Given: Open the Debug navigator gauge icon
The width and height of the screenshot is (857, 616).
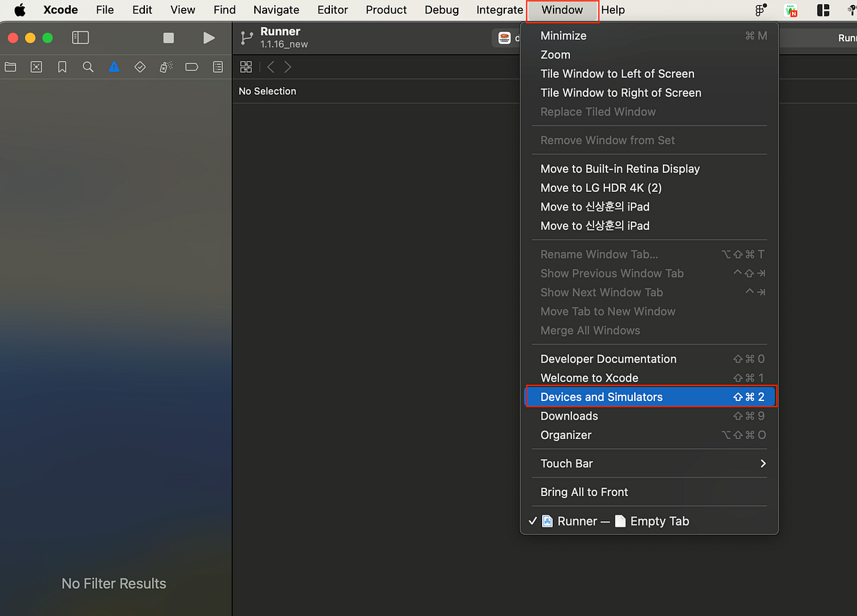Looking at the screenshot, I should tap(165, 66).
